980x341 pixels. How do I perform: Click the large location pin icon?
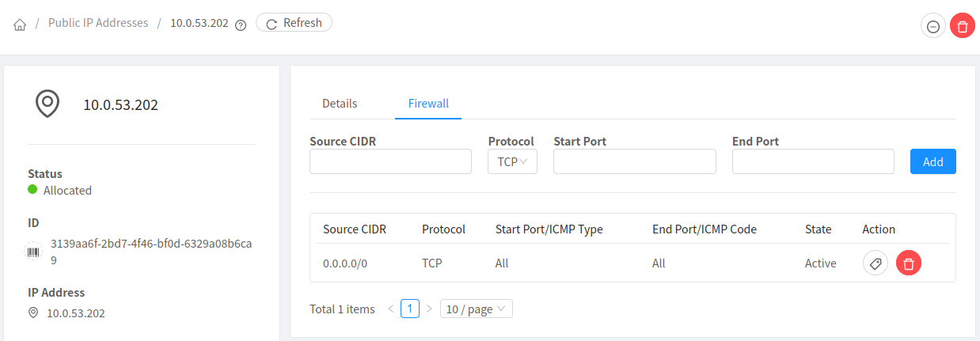pos(47,104)
